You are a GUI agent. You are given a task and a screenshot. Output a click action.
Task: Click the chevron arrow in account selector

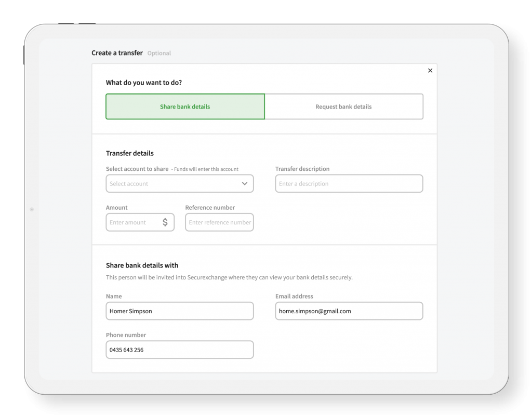(245, 184)
